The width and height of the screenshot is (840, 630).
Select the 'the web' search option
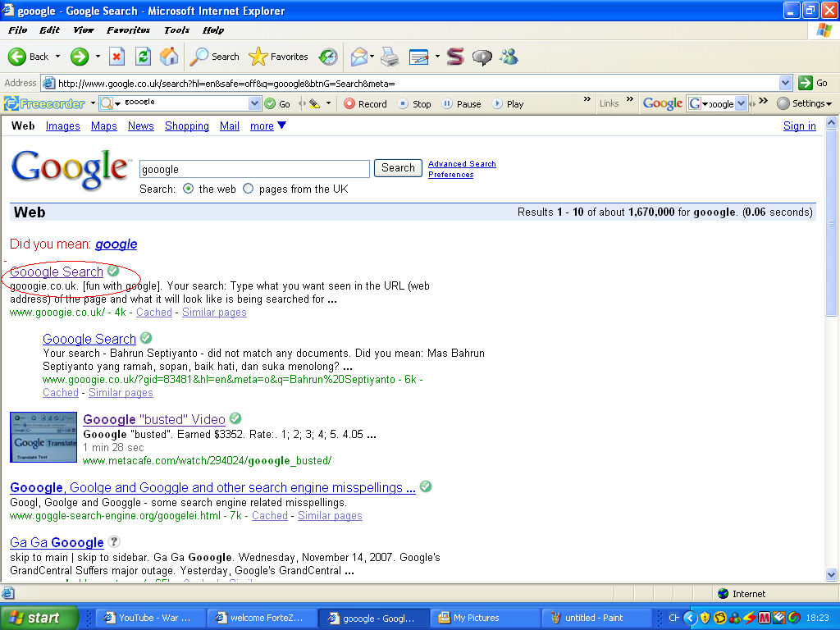click(186, 189)
